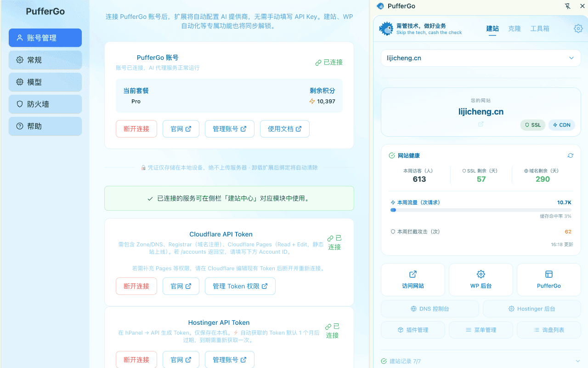Click the lijicheng.cn site name heading
588x368 pixels.
(481, 112)
